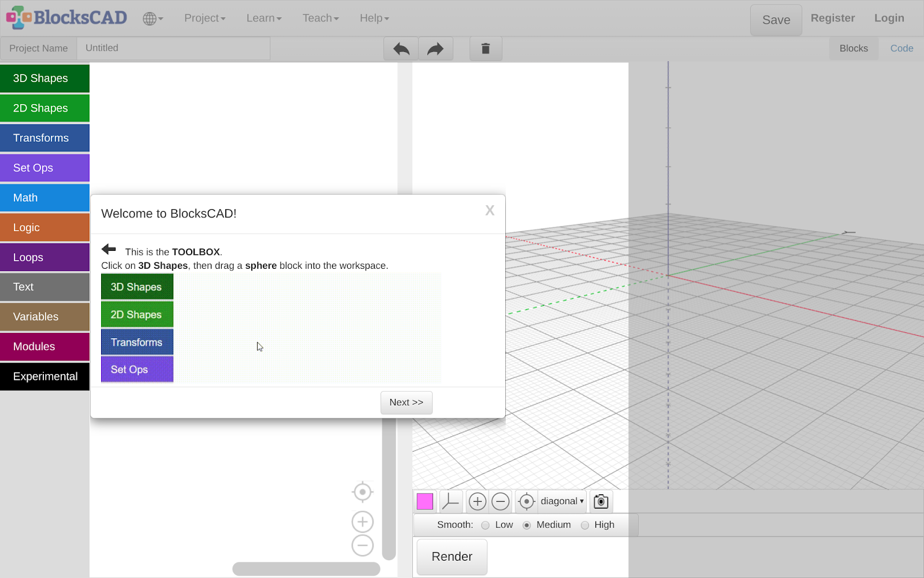This screenshot has height=578, width=924.
Task: Click the toolbox tutorial animation image
Action: pyautogui.click(x=271, y=328)
